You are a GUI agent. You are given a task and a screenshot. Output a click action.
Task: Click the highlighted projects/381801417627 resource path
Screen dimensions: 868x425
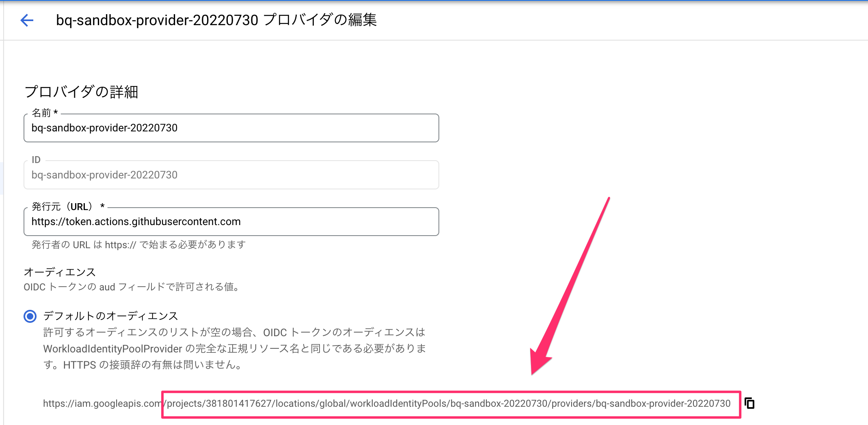[449, 404]
